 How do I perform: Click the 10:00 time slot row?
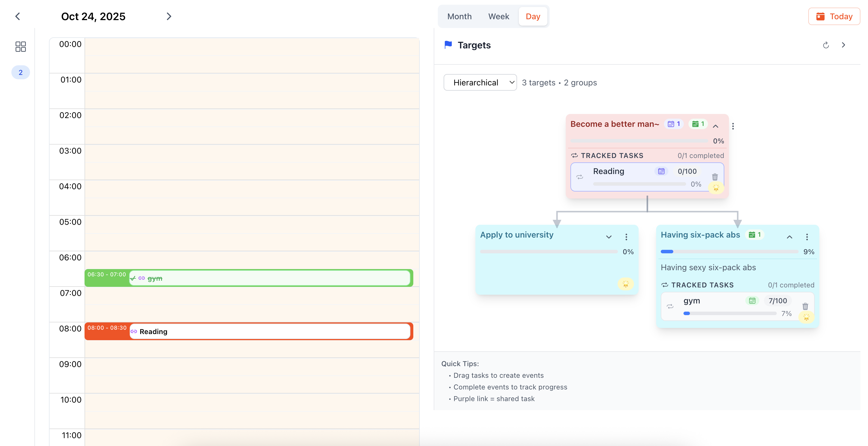coord(252,411)
